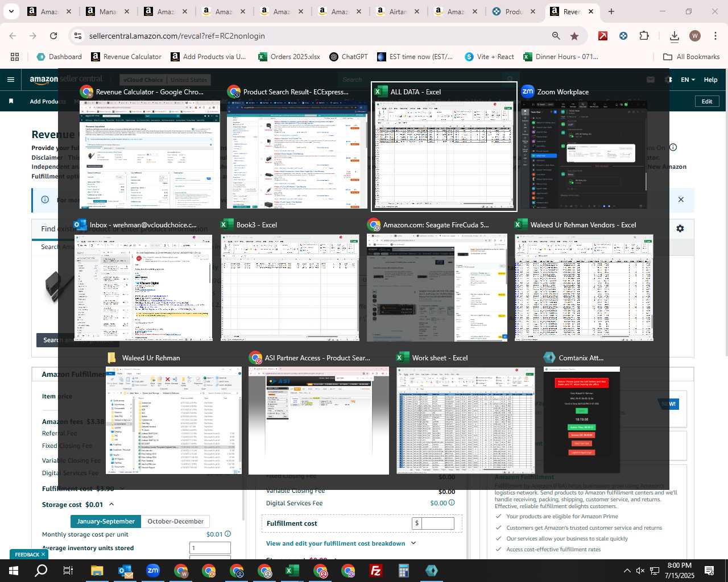The width and height of the screenshot is (728, 582).
Task: Open Chrome profile avatar W
Action: point(695,36)
